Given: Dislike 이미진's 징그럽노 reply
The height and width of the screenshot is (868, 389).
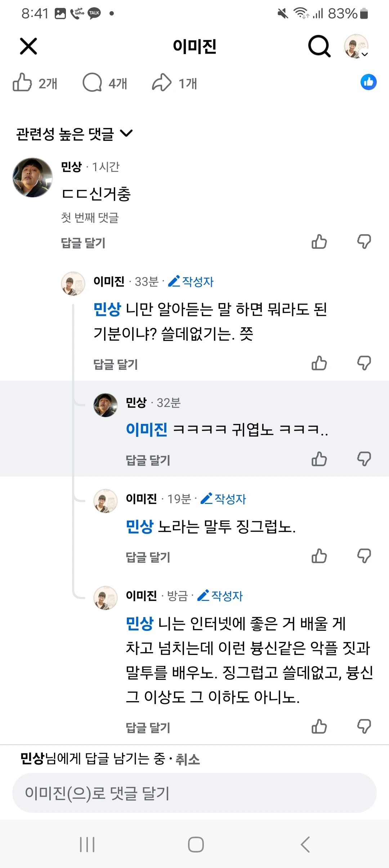Looking at the screenshot, I should [364, 556].
